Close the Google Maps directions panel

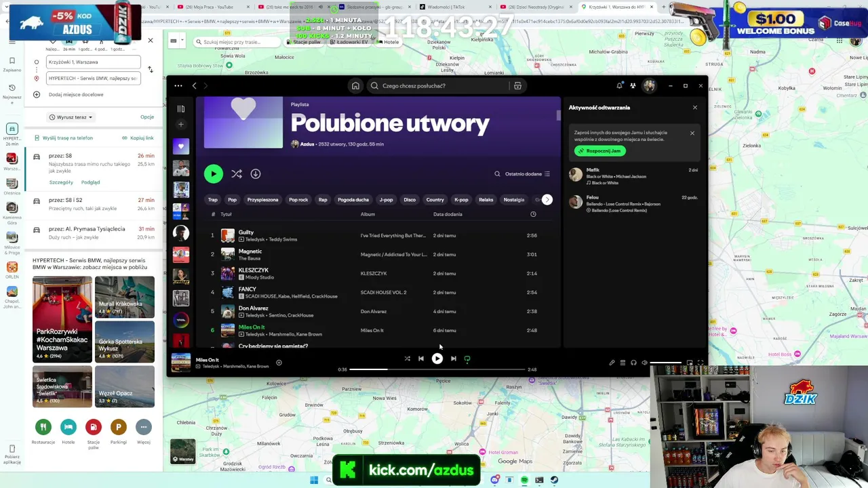coord(151,41)
